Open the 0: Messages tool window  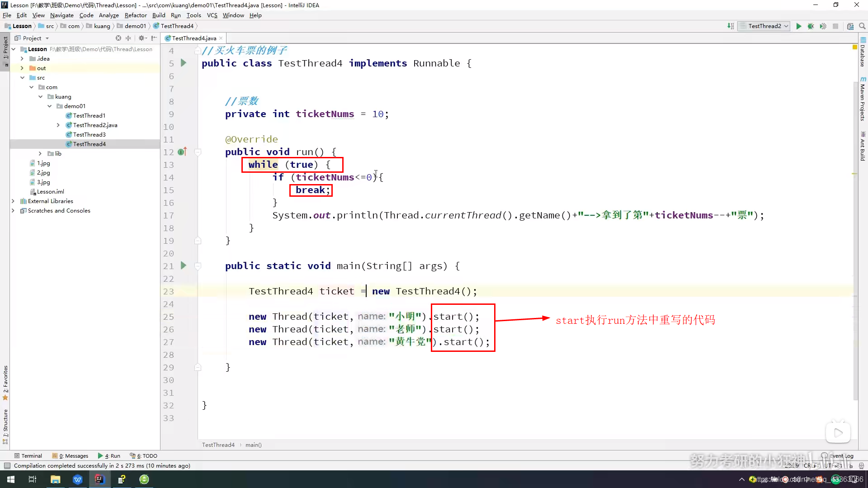click(70, 456)
